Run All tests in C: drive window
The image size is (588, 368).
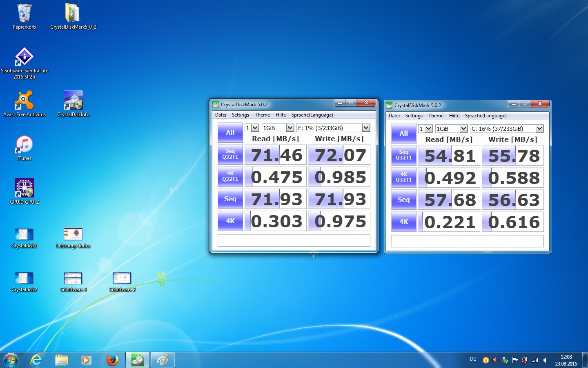[x=404, y=133]
